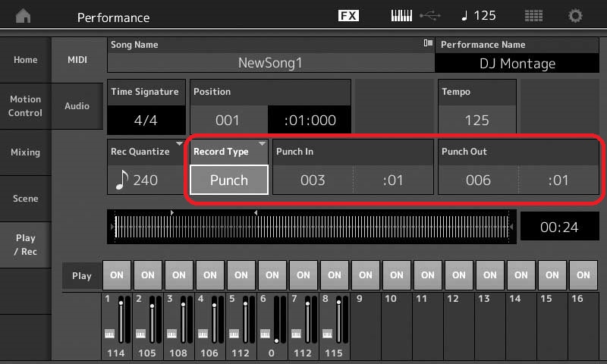
Task: Open the Record Type Punch dropdown
Action: pyautogui.click(x=228, y=180)
